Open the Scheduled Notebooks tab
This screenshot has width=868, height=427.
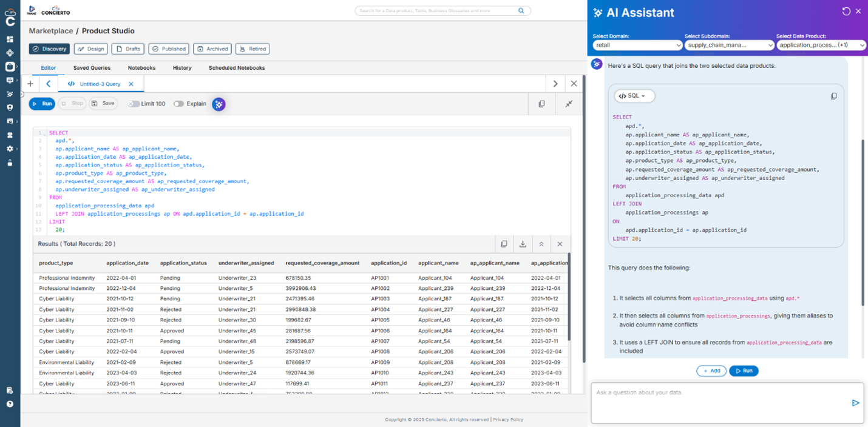point(237,68)
